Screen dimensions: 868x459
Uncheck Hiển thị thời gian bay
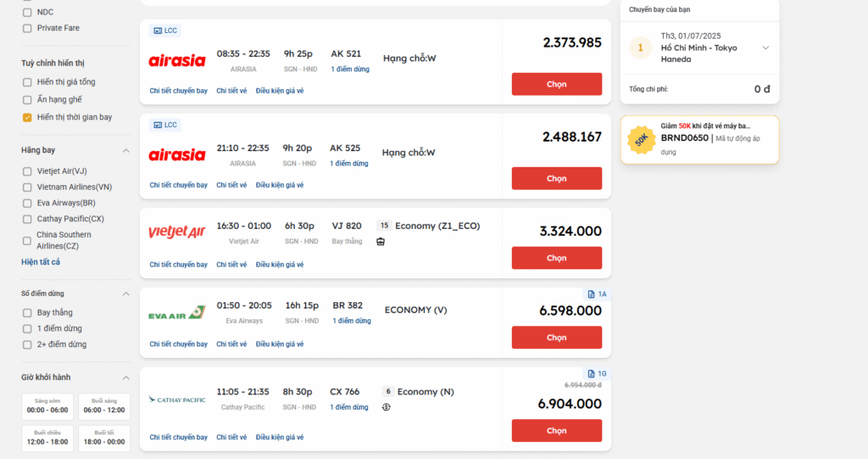[x=27, y=118]
